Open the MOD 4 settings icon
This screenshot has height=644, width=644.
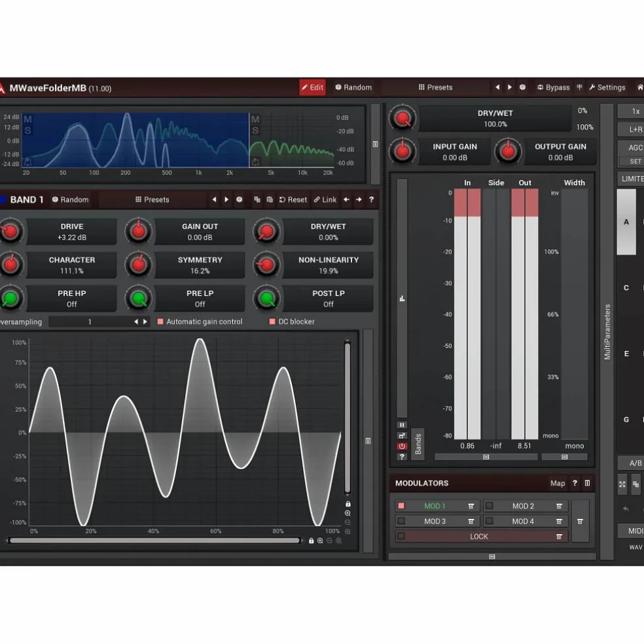pyautogui.click(x=559, y=522)
